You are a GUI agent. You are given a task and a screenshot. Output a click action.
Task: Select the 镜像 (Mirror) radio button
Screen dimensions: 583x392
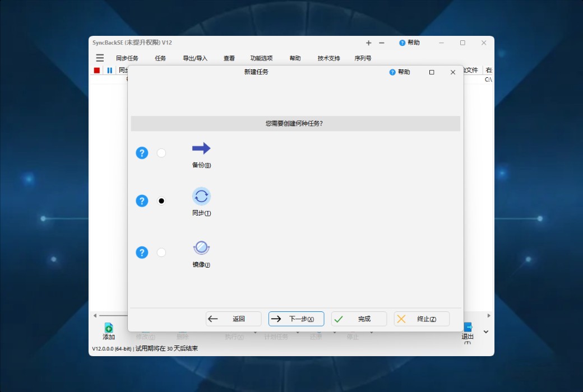(x=161, y=252)
